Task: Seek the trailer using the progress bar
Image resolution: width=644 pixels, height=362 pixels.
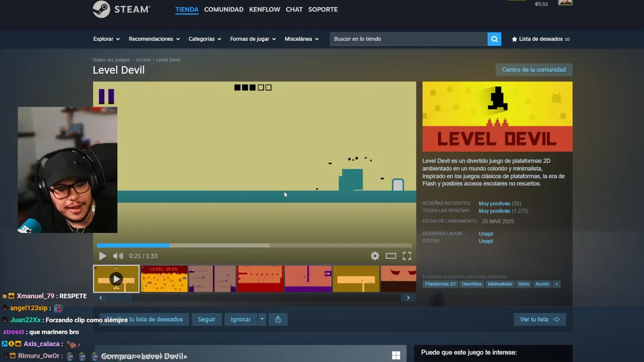Action: (x=255, y=245)
